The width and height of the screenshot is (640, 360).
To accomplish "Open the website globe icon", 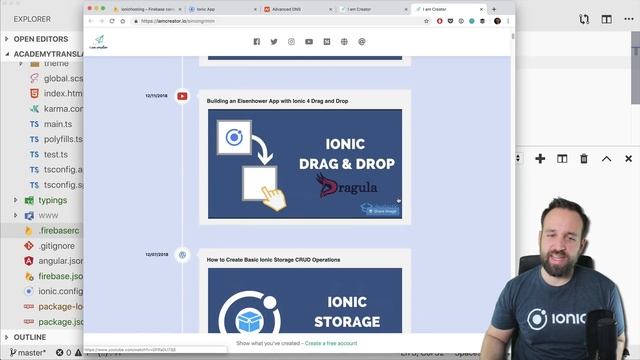I will click(x=344, y=42).
